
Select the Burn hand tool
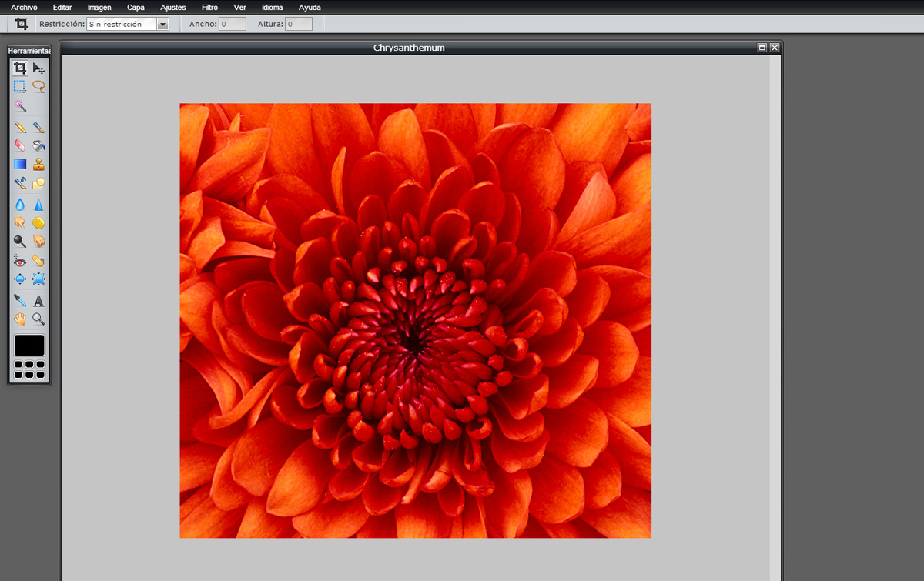[x=38, y=242]
